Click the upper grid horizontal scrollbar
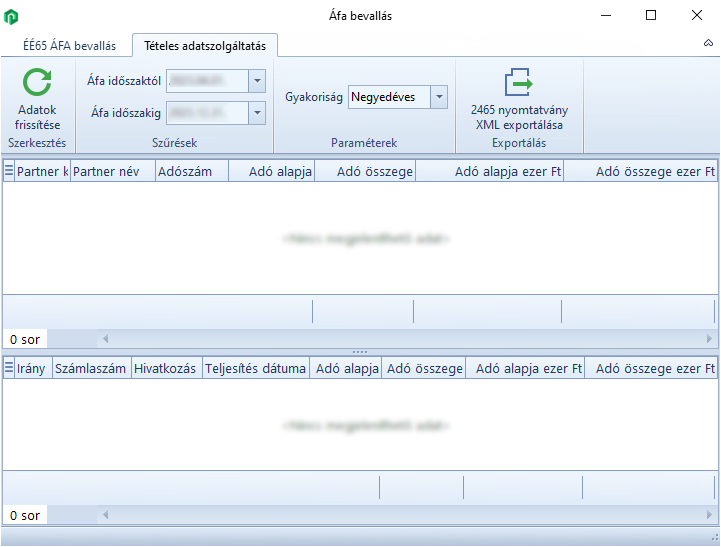Image resolution: width=721 pixels, height=547 pixels. coord(400,339)
